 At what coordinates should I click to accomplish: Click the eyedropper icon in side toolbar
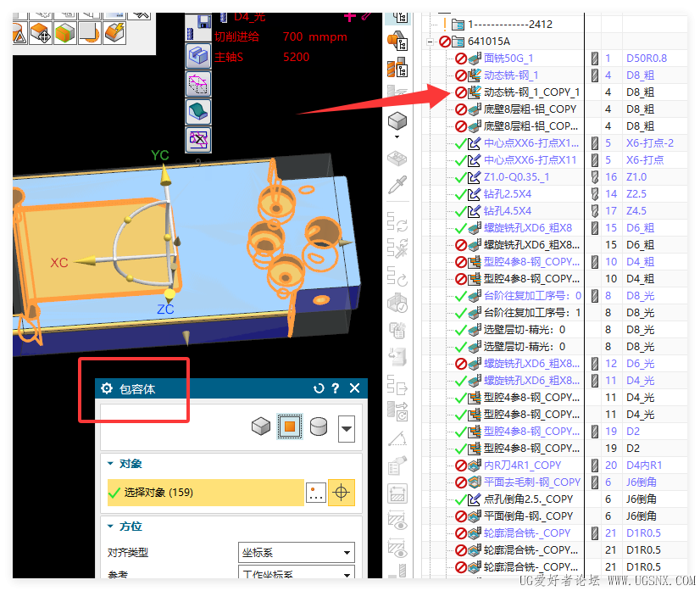click(397, 185)
